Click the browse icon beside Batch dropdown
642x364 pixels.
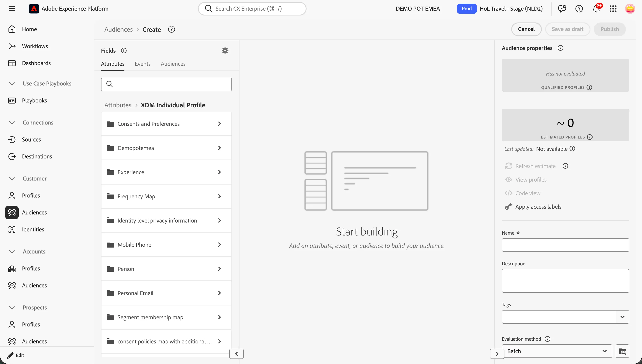coord(622,351)
